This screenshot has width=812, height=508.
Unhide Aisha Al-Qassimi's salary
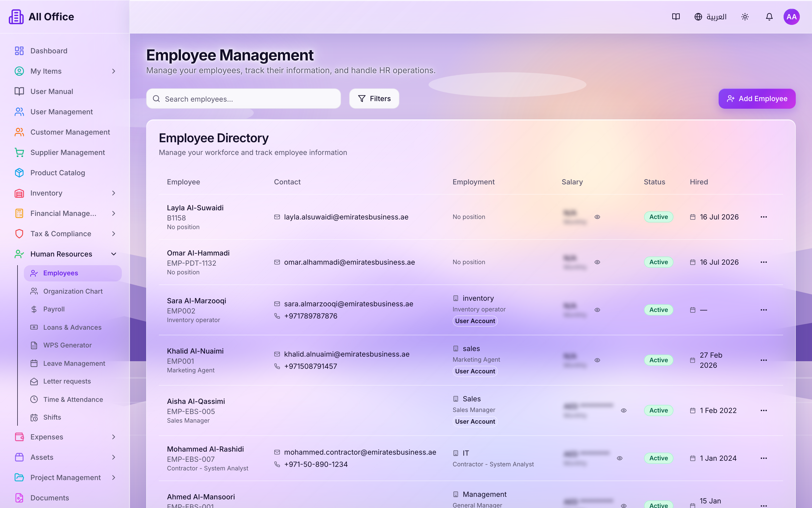(623, 410)
